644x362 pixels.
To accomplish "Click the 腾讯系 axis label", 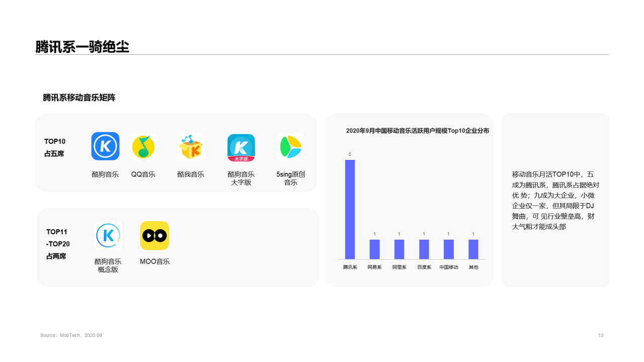I will [x=350, y=267].
